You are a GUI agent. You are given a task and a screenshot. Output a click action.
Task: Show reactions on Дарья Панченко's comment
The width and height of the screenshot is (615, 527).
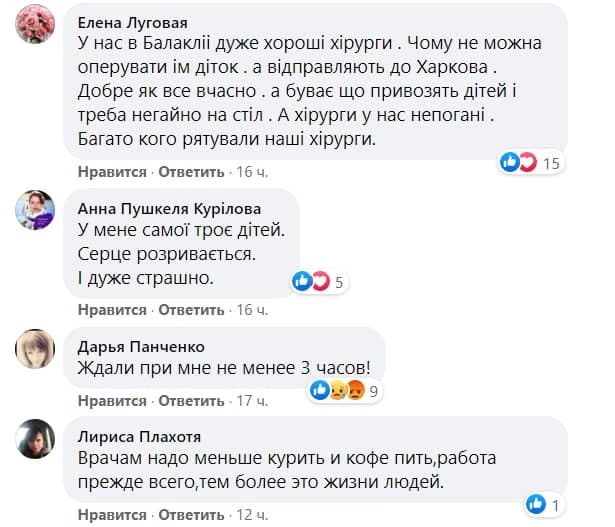pos(345,391)
